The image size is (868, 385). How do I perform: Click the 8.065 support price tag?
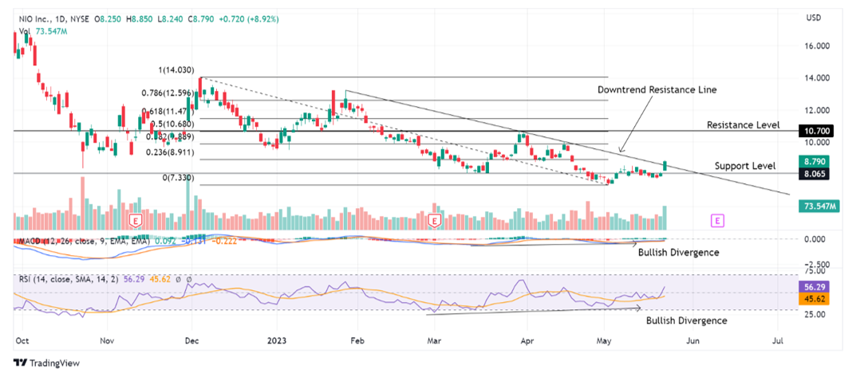pyautogui.click(x=813, y=173)
